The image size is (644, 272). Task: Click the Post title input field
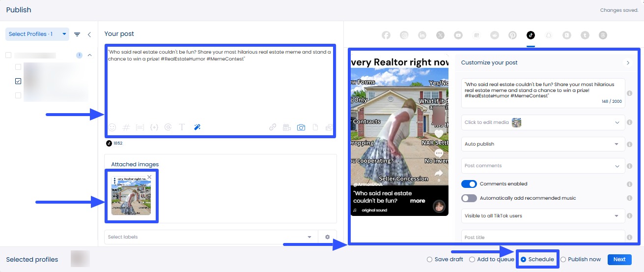[x=543, y=237]
